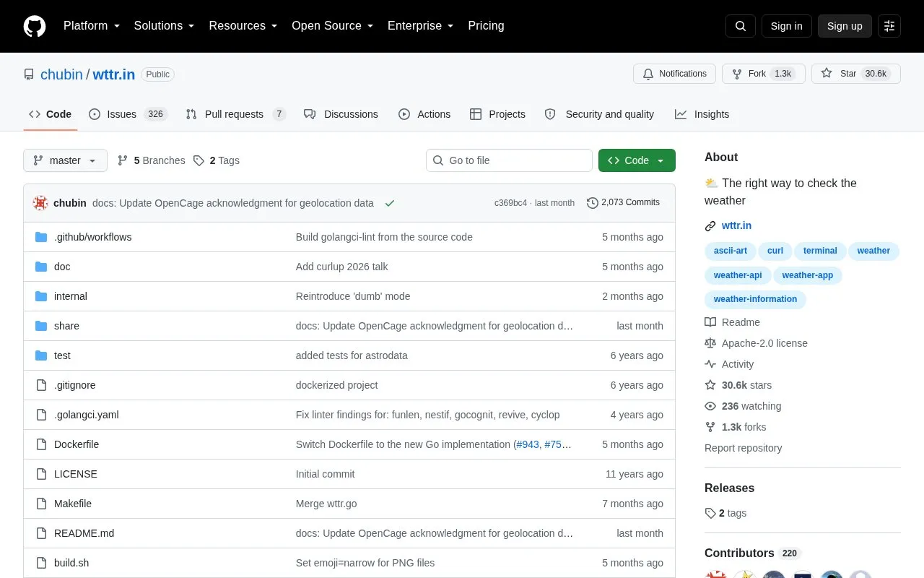Fork the repository
Viewport: 924px width, 578px height.
coord(763,74)
